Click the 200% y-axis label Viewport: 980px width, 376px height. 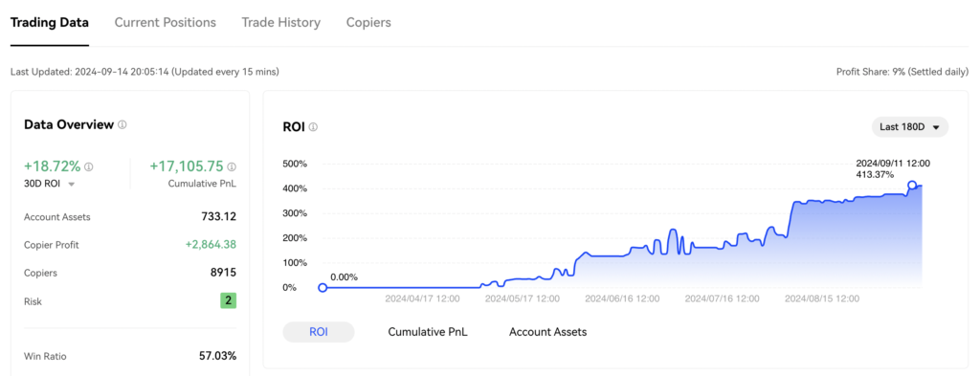point(295,238)
